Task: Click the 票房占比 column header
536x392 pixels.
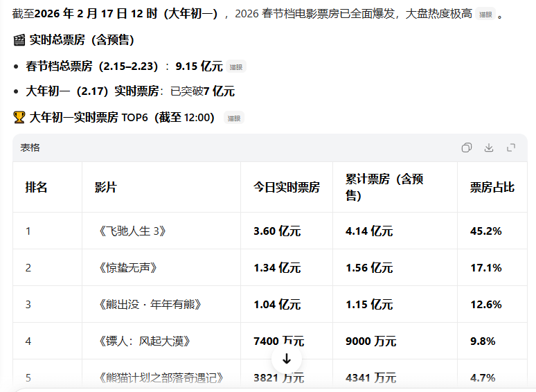Action: [492, 188]
